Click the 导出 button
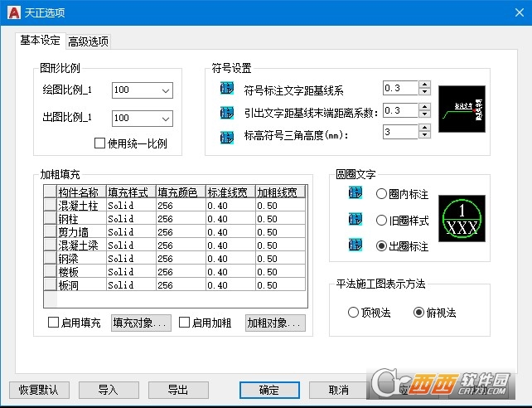532x408 pixels. point(178,390)
